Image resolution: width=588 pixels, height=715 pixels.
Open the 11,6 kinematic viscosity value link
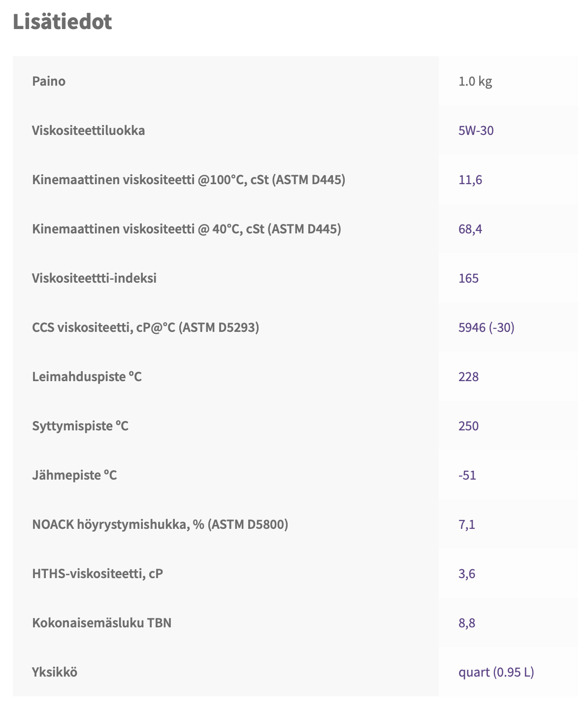coord(470,180)
